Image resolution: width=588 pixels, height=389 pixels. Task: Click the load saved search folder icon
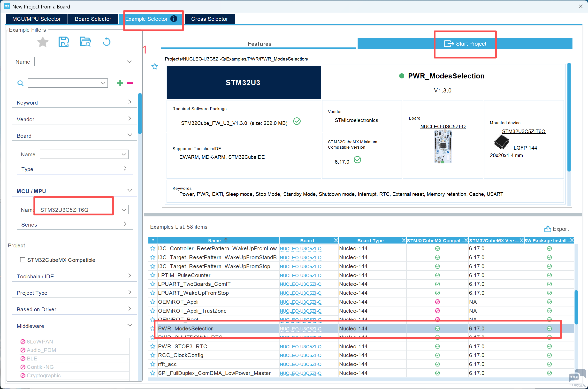(85, 42)
